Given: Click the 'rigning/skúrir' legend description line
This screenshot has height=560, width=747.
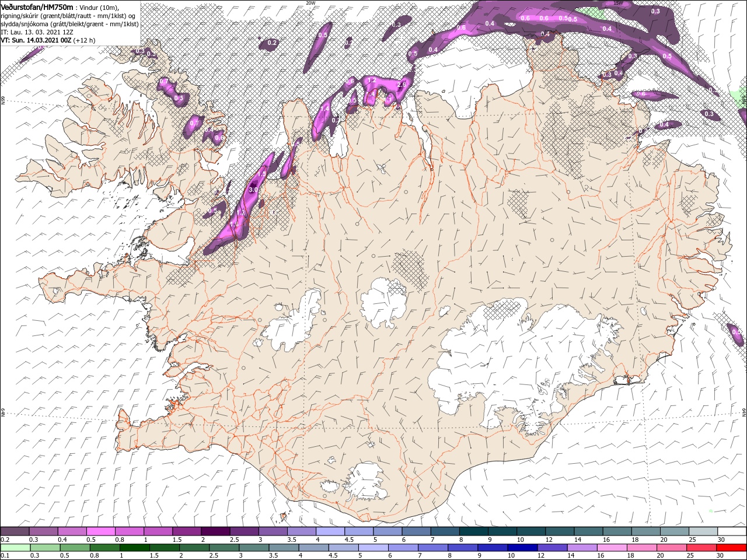Looking at the screenshot, I should tap(68, 16).
